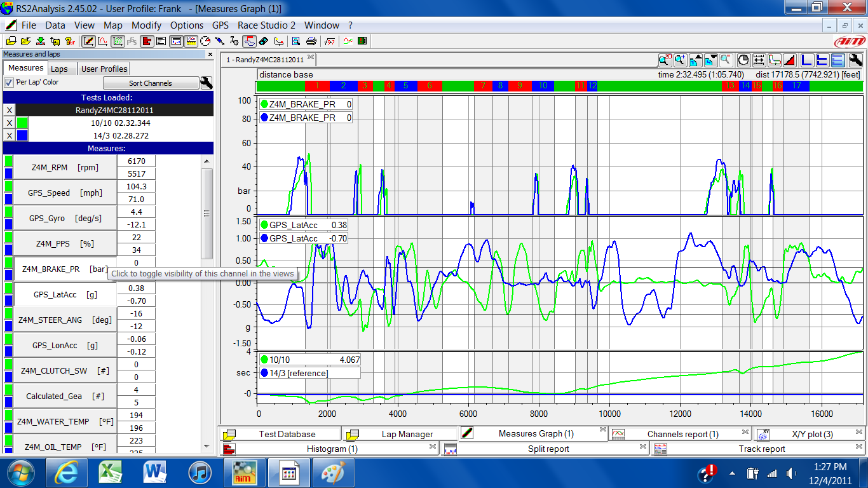Screen dimensions: 868x488
Task: Select track segment 10 marker
Action: click(543, 85)
